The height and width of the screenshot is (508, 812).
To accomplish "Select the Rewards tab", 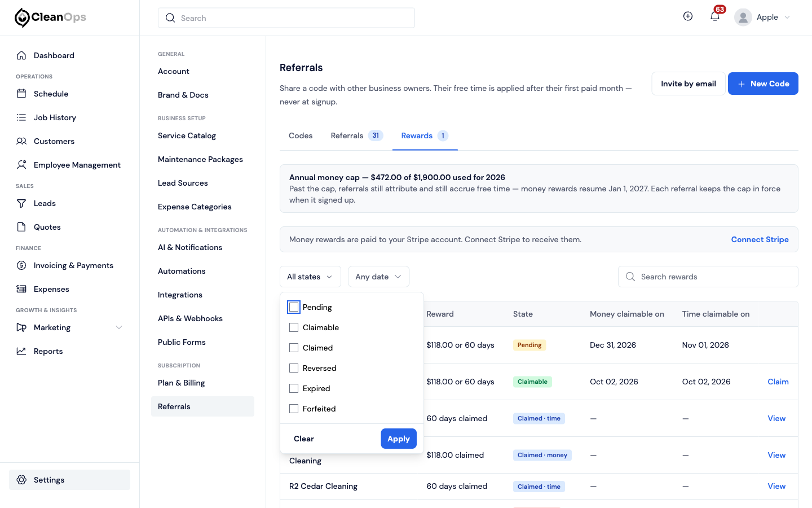I will (x=425, y=135).
